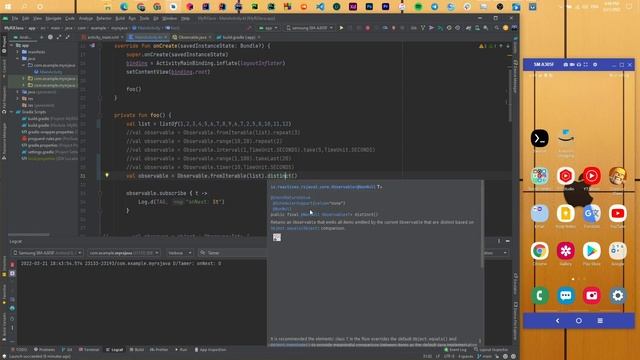Viewport: 640px width, 360px height.
Task: Open Settings gear in phone dock
Action: (x=618, y=296)
